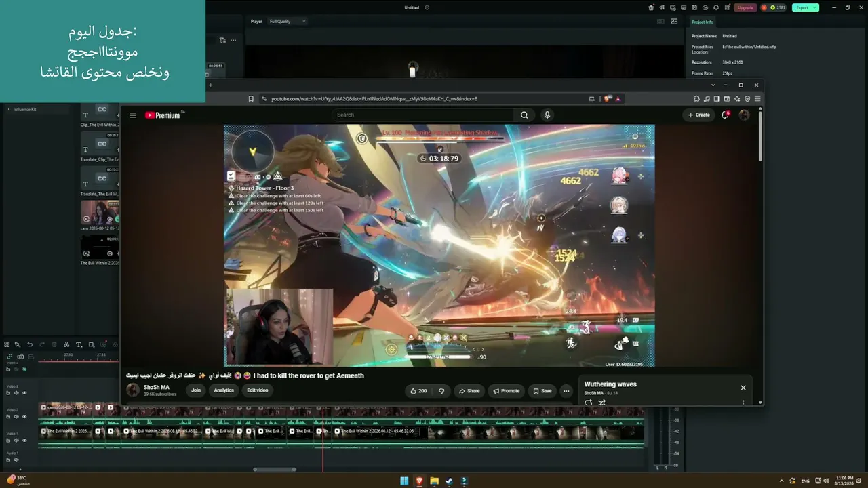The height and width of the screenshot is (488, 868).
Task: Open the Full Quality player dropdown
Action: [x=288, y=21]
